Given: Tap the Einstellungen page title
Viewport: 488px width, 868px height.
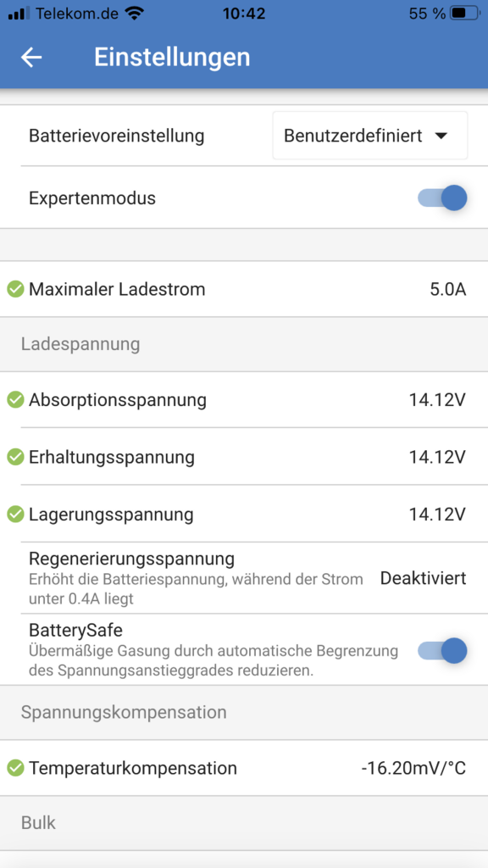Looking at the screenshot, I should tap(172, 57).
